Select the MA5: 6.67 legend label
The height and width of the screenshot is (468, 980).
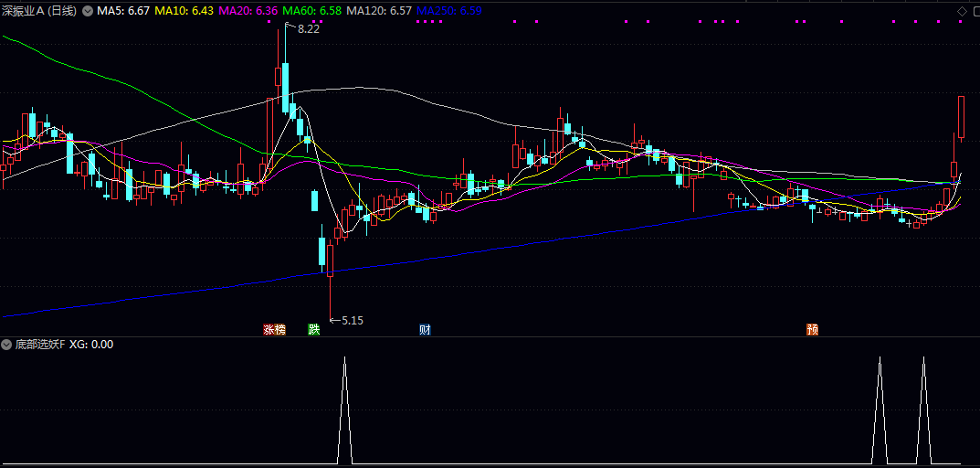pyautogui.click(x=123, y=11)
